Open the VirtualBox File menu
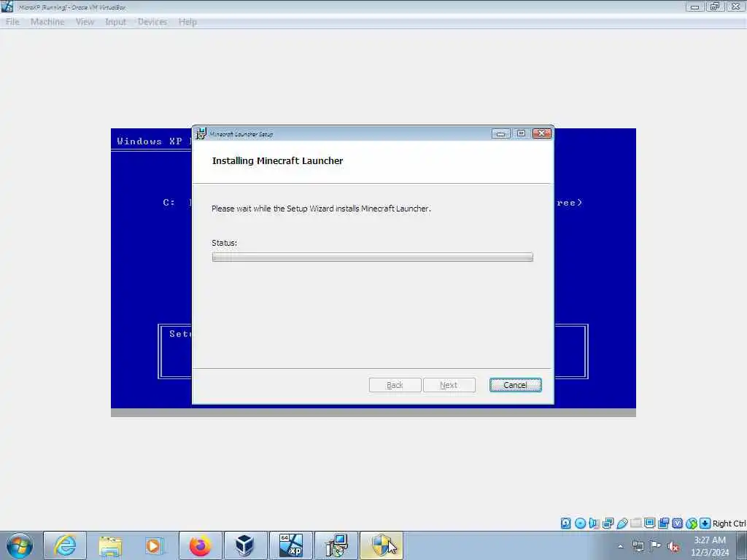 [x=12, y=22]
